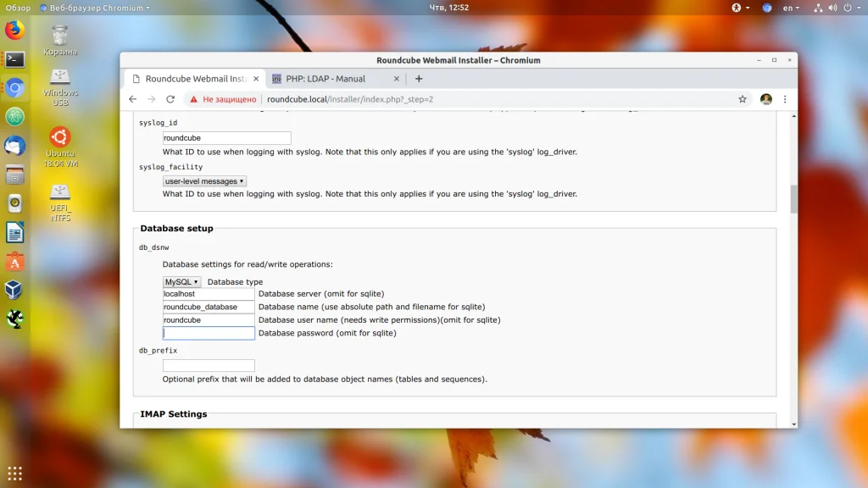This screenshot has width=868, height=488.
Task: Expand the syslog_facility user-level messages dropdown
Action: pos(204,181)
